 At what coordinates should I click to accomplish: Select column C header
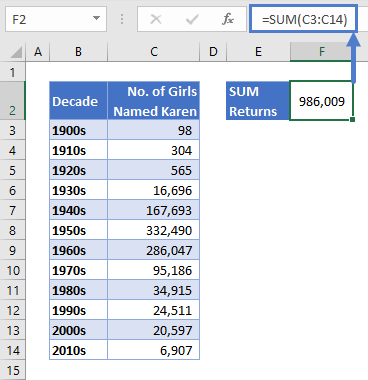154,52
